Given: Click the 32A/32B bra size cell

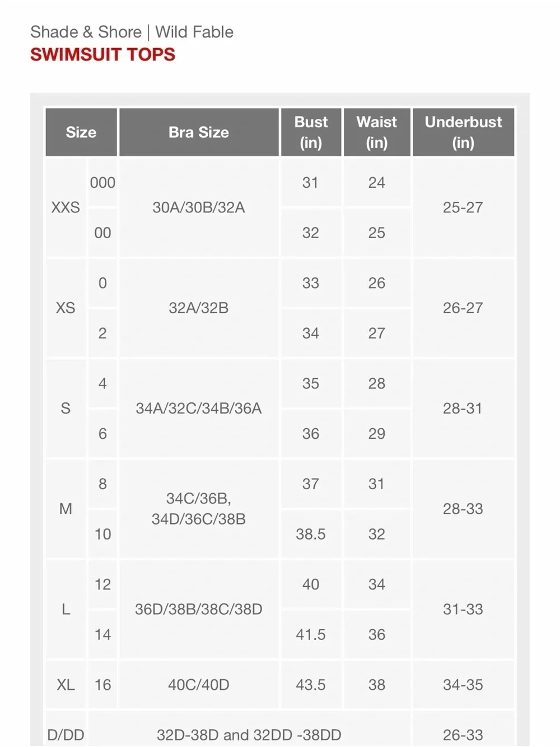Looking at the screenshot, I should pyautogui.click(x=199, y=308).
